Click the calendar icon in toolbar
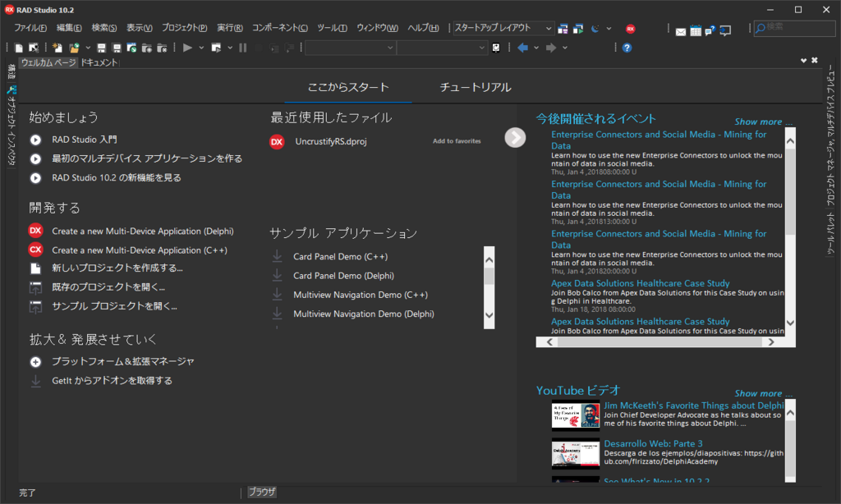 (696, 31)
